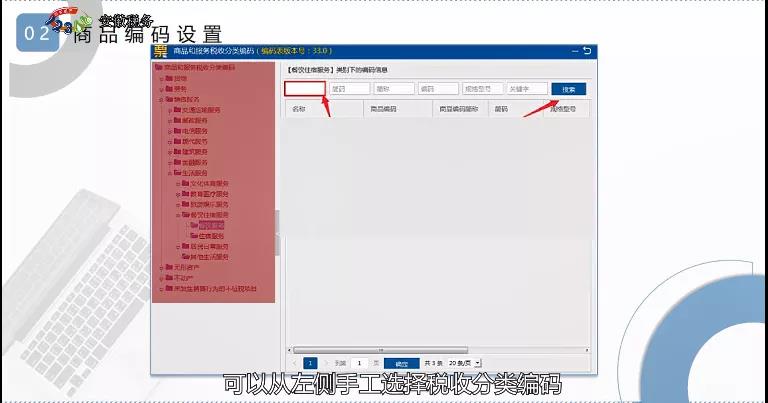The height and width of the screenshot is (403, 768).
Task: Click the root 商品和服务税收分类编码 folder icon
Action: (159, 68)
